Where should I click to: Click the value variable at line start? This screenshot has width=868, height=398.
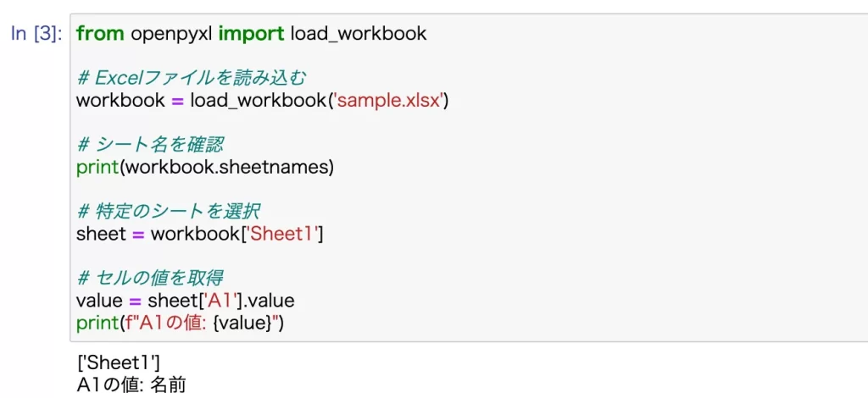coord(99,300)
